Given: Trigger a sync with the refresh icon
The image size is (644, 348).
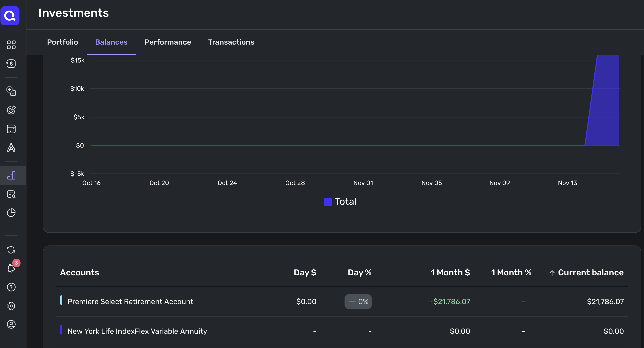Looking at the screenshot, I should point(11,250).
